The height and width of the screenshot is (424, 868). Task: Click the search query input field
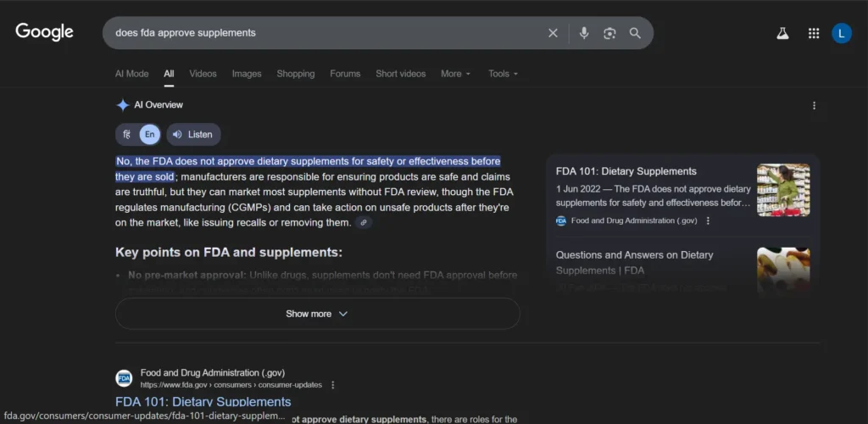(322, 33)
